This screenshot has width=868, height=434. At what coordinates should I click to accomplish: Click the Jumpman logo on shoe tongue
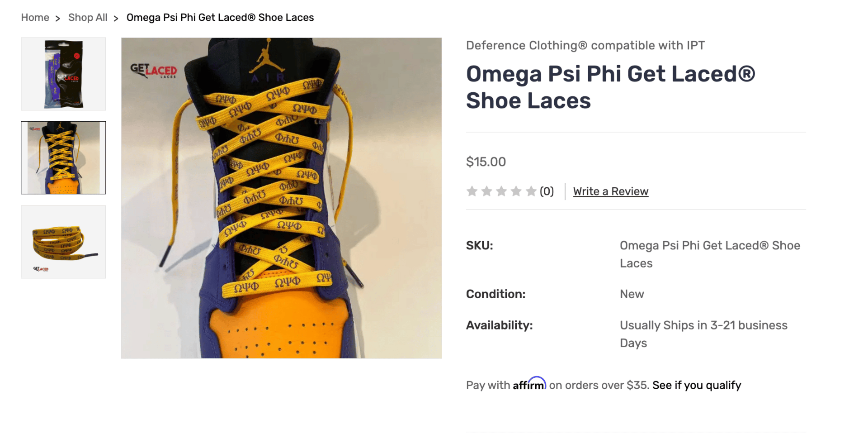pyautogui.click(x=270, y=57)
